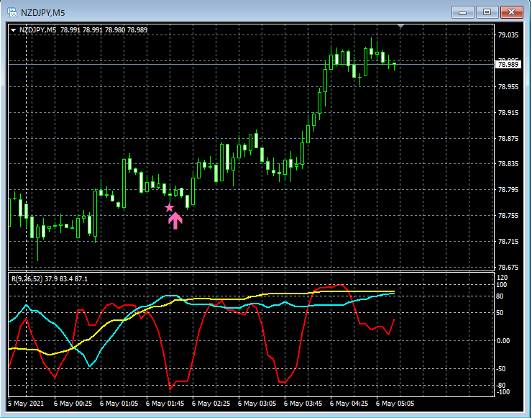The image size is (532, 418).
Task: Click the 79.035 price scale label
Action: point(508,35)
